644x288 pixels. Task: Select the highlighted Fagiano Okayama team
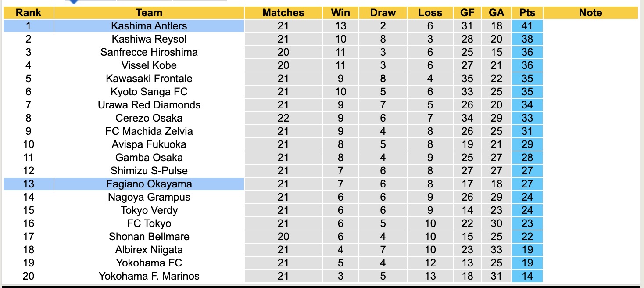[x=149, y=184]
